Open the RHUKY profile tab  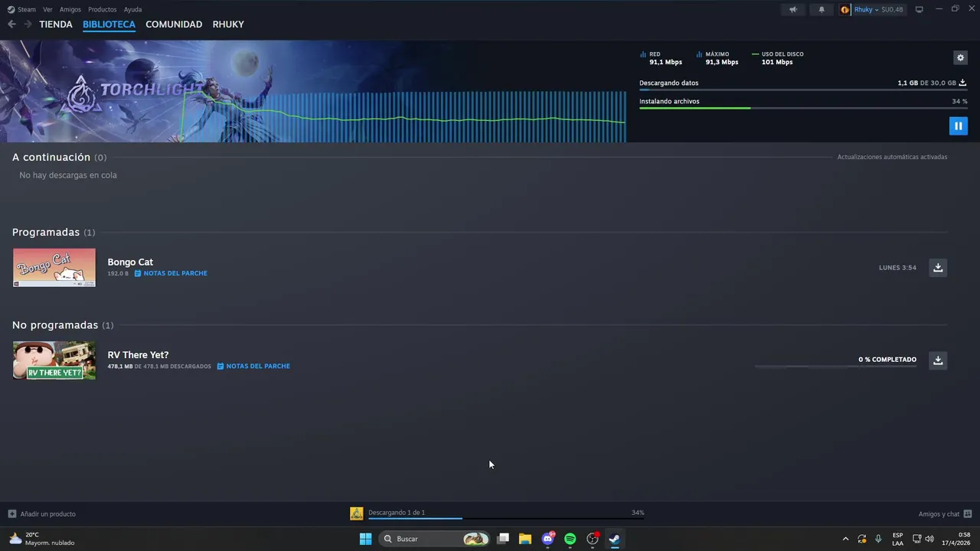pos(228,24)
